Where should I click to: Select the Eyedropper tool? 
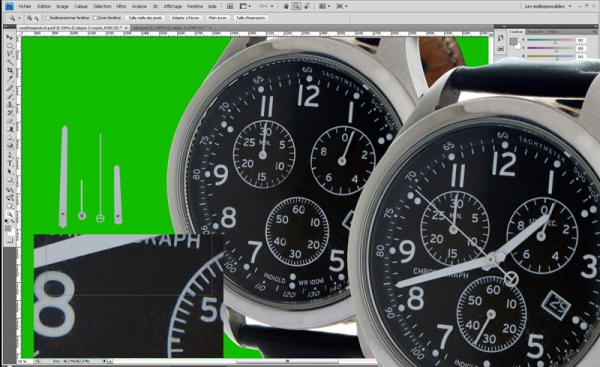10,78
